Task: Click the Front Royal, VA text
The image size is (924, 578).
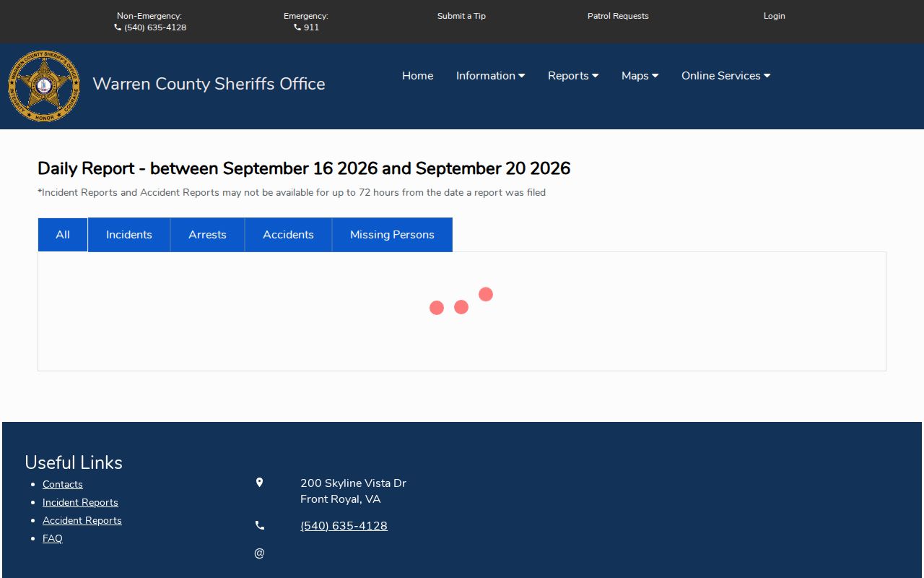Action: click(340, 499)
